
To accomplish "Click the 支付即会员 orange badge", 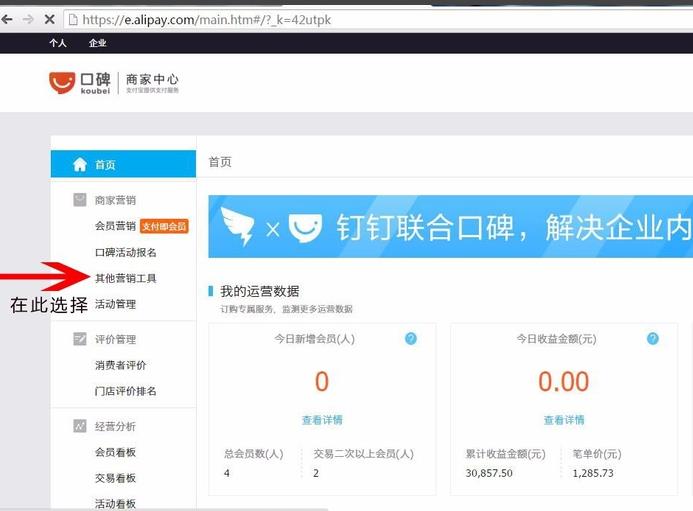I will coord(164,226).
